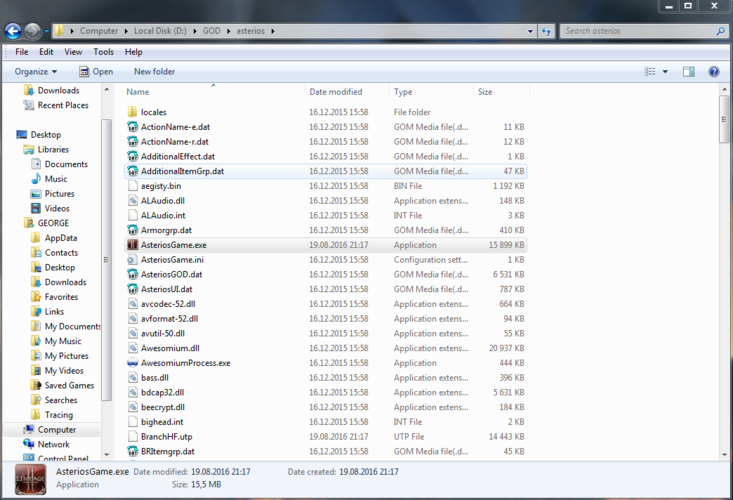This screenshot has width=733, height=500.
Task: Click the Local Disk (D:) breadcrumb
Action: click(160, 31)
